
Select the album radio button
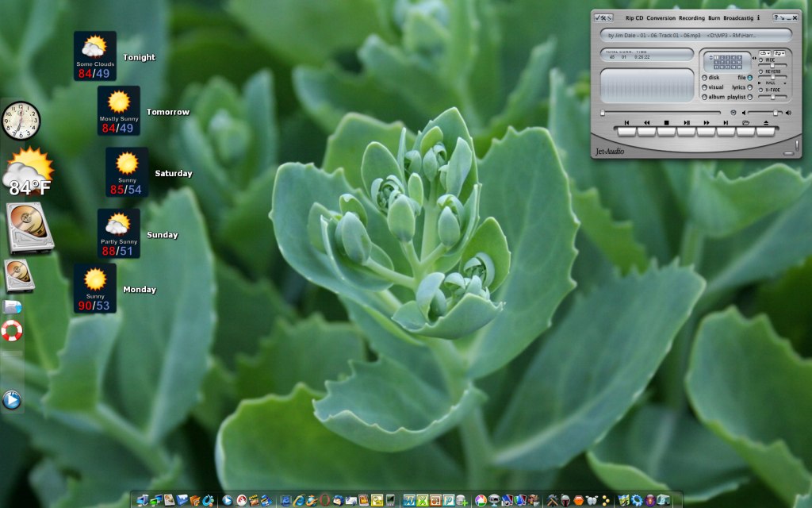(x=704, y=97)
